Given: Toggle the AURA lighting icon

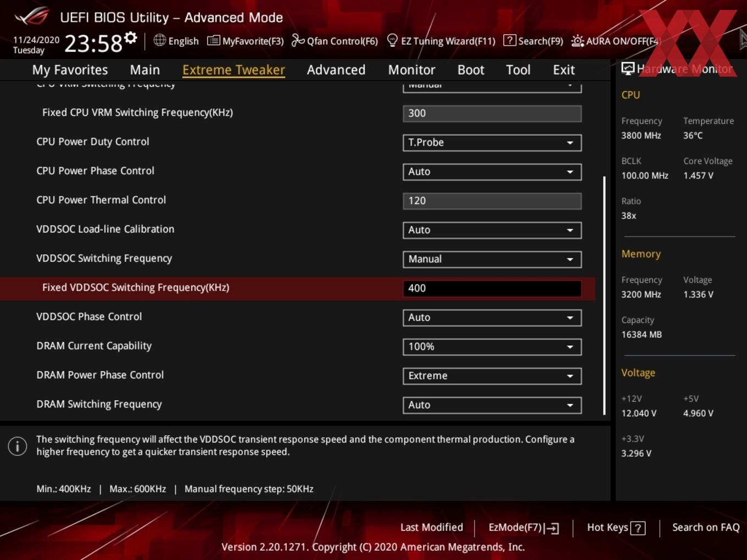Looking at the screenshot, I should tap(577, 41).
